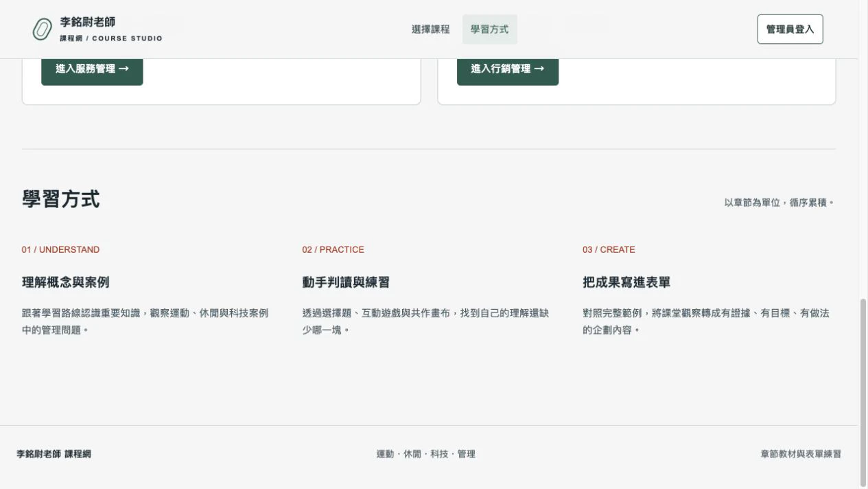Click footer text 章節教材與表單練習
Screen dimensions: 868x489
tap(801, 454)
